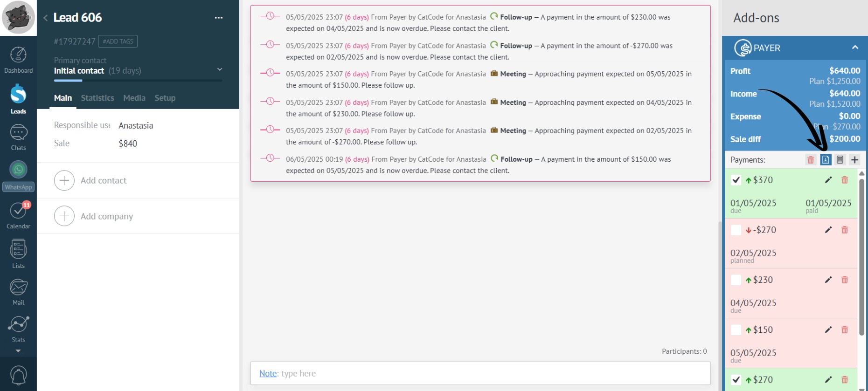
Task: Collapse the PAYER add-on panel
Action: coord(854,48)
